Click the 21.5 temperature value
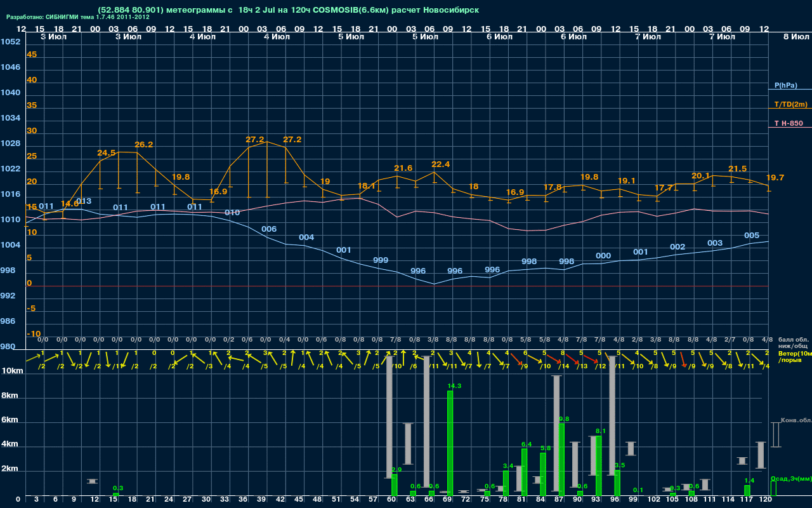Screen dimensions: 812x508 737,169
